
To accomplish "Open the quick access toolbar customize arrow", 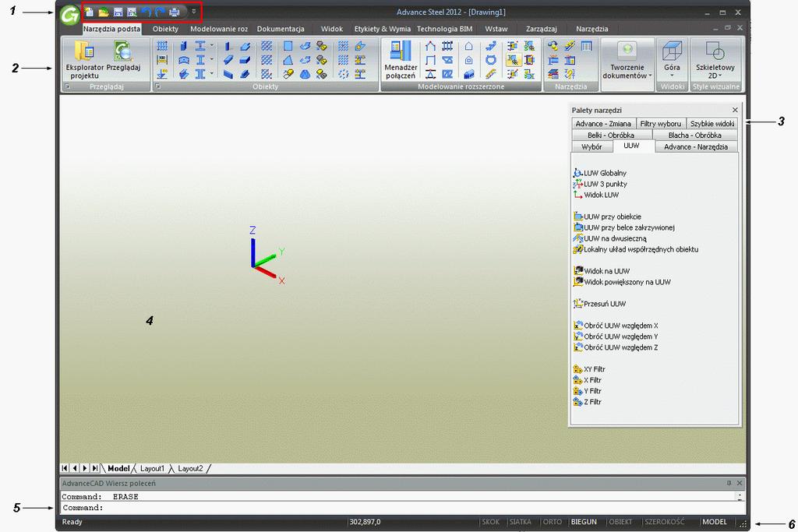I will click(194, 12).
